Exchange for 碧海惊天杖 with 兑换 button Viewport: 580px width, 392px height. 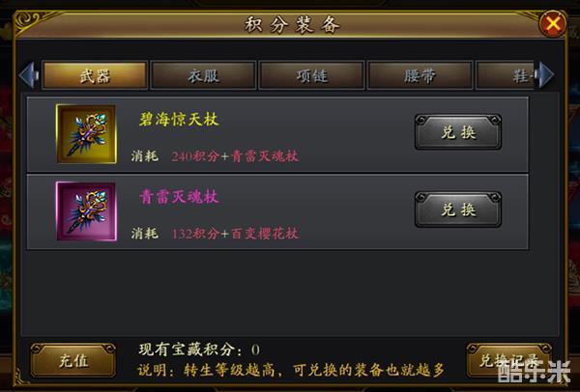[x=458, y=132]
